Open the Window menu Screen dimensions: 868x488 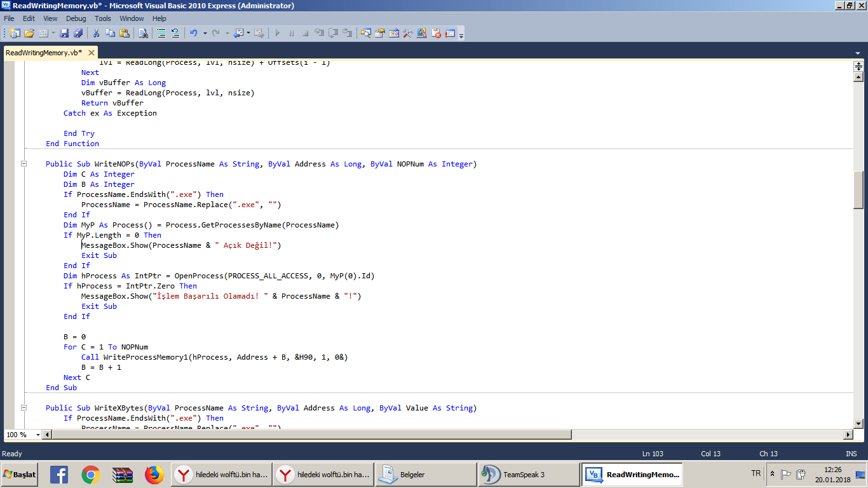click(x=132, y=18)
